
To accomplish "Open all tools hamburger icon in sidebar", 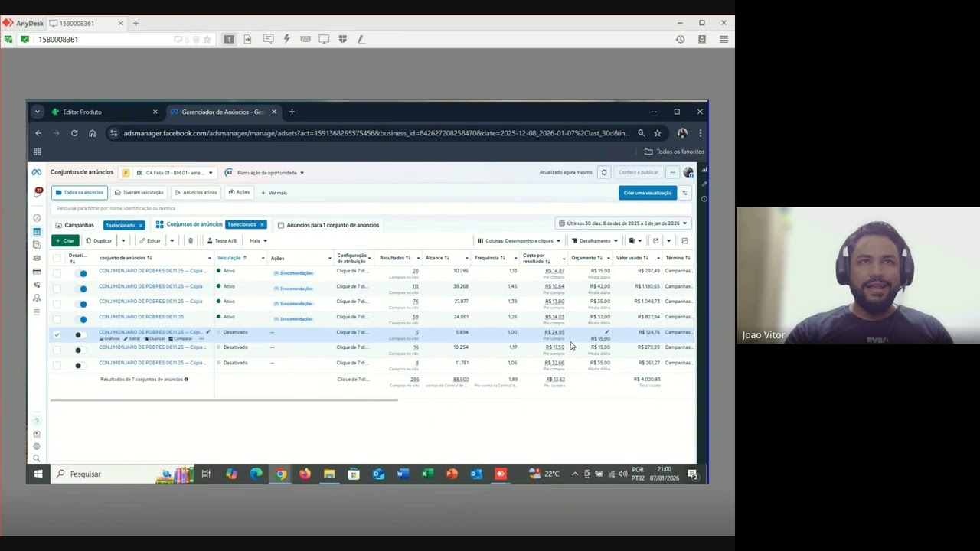I will pos(37,311).
